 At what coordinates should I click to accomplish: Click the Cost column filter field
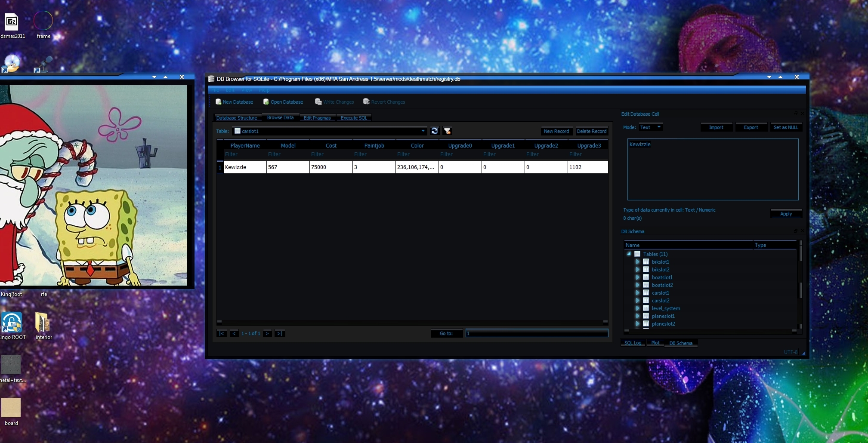[331, 154]
